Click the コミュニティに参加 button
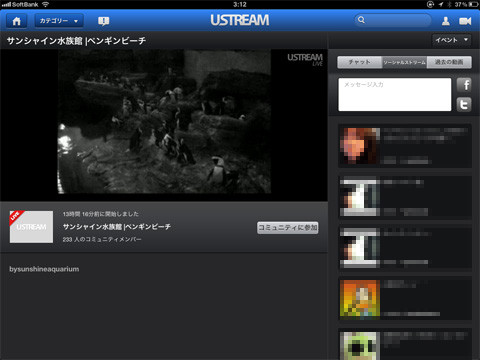The width and height of the screenshot is (480, 360). pyautogui.click(x=288, y=228)
